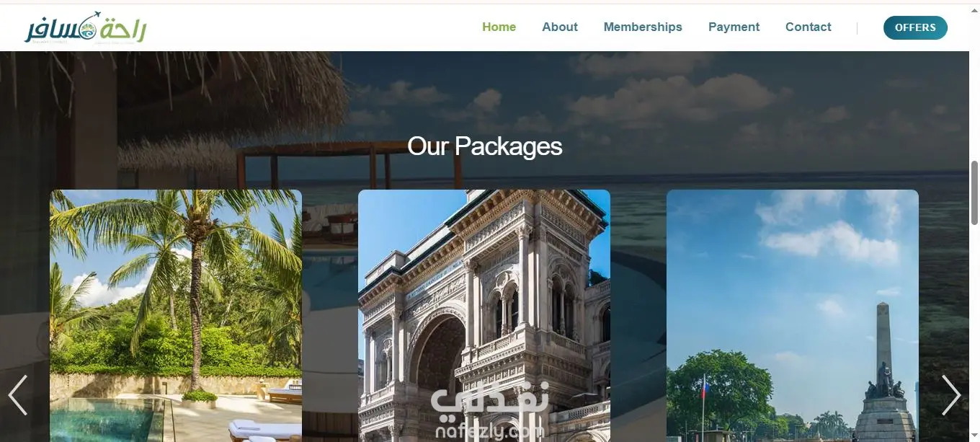
Task: Go to the About page
Action: 560,27
